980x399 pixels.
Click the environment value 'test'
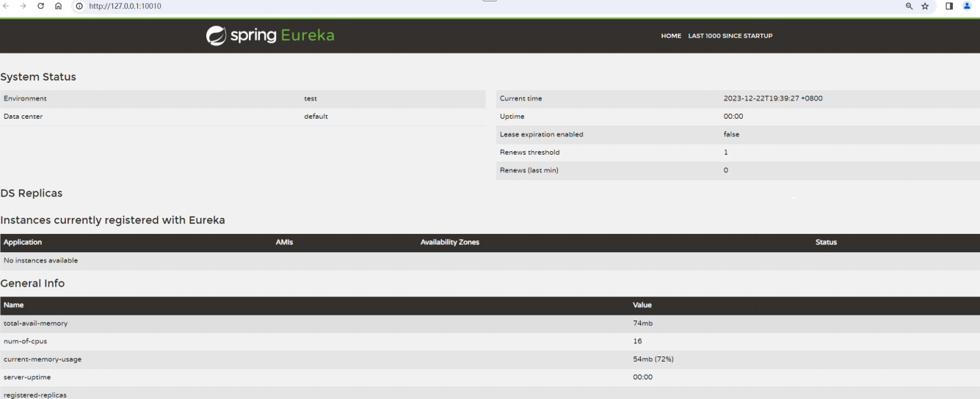point(311,98)
